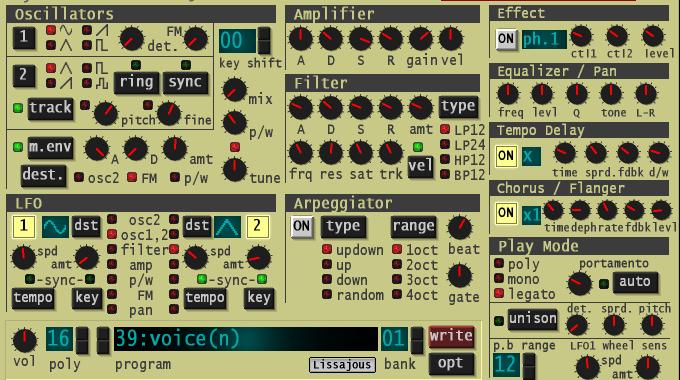The image size is (680, 380).
Task: Select square waveform for oscillator 1
Action: click(x=87, y=45)
